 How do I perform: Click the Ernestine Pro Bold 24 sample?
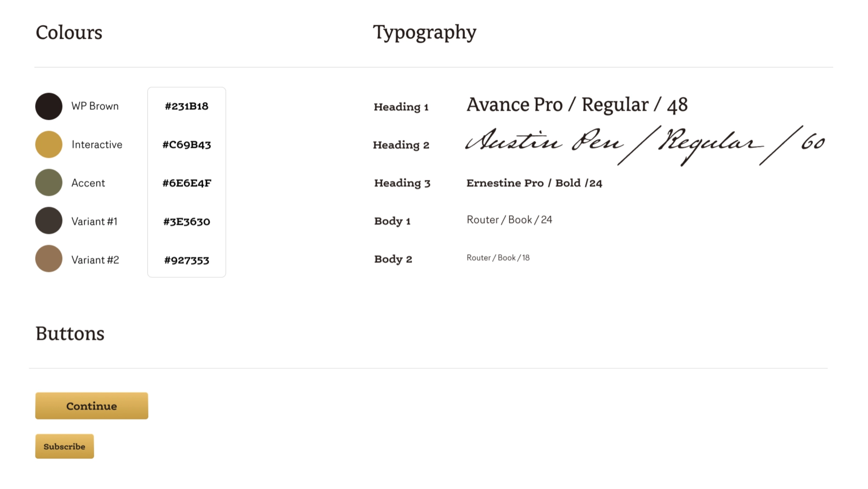[x=534, y=183]
